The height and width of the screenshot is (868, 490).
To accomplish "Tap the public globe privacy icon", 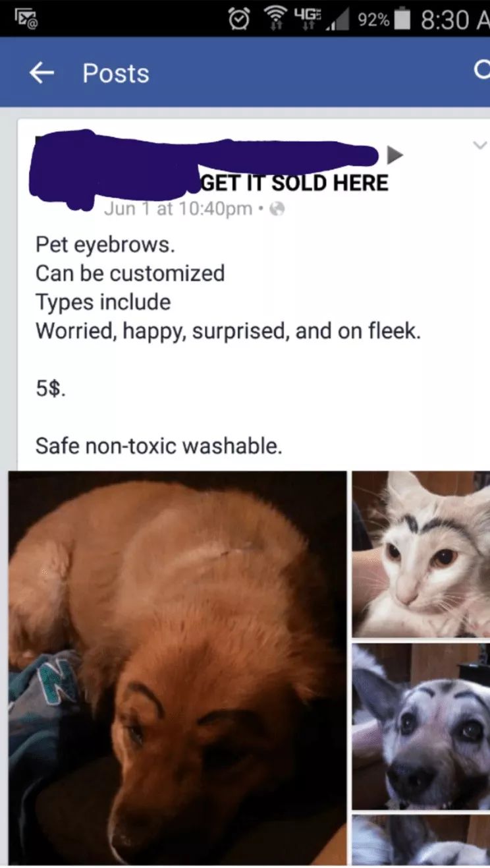I will tap(278, 209).
